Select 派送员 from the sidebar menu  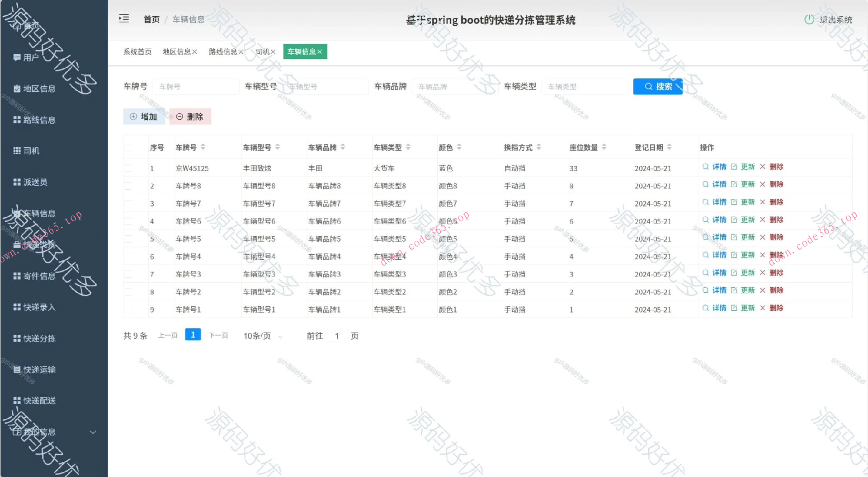coord(30,182)
